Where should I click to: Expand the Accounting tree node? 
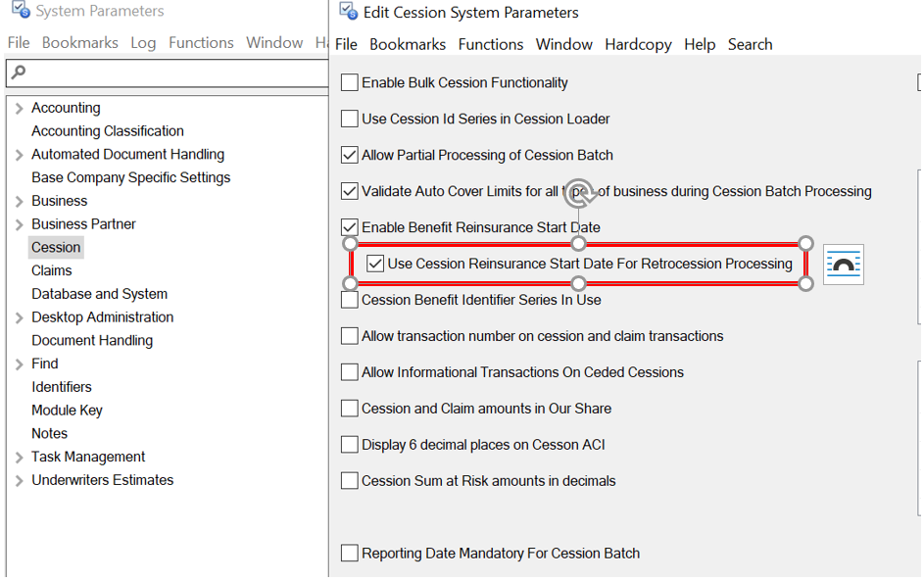click(20, 109)
